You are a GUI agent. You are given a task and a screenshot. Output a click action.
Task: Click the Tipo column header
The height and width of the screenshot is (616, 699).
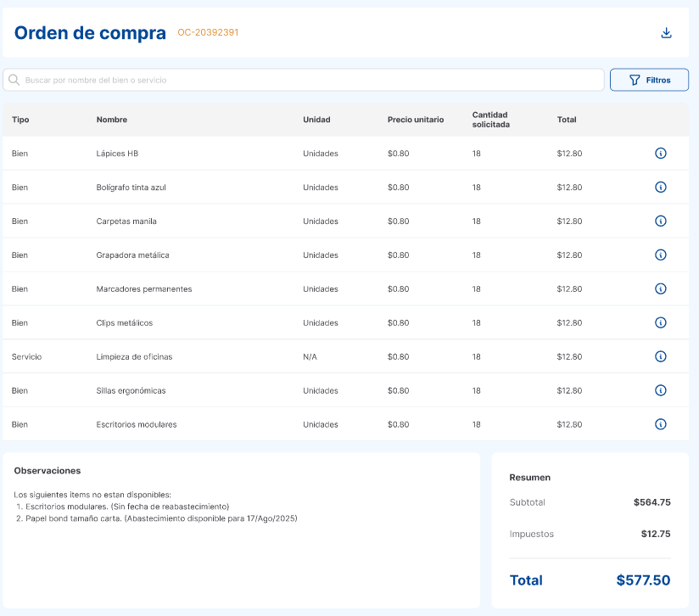pos(20,120)
